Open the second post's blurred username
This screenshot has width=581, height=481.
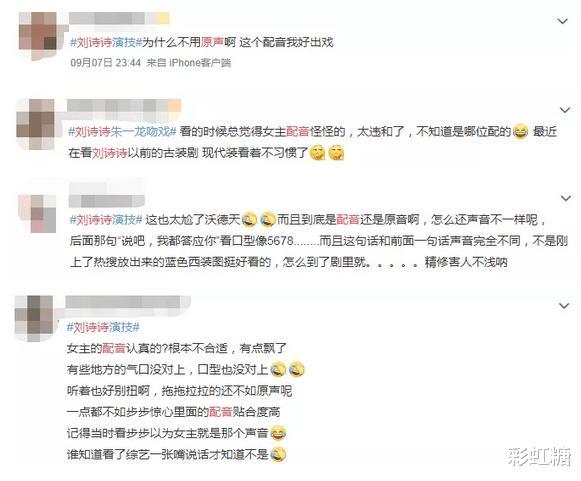tap(124, 106)
